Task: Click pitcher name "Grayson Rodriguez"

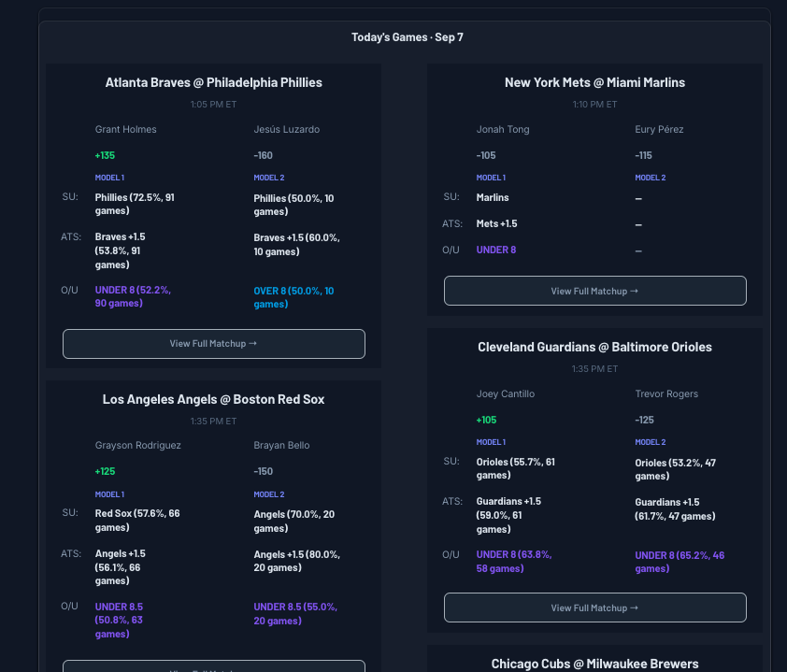Action: pyautogui.click(x=138, y=445)
